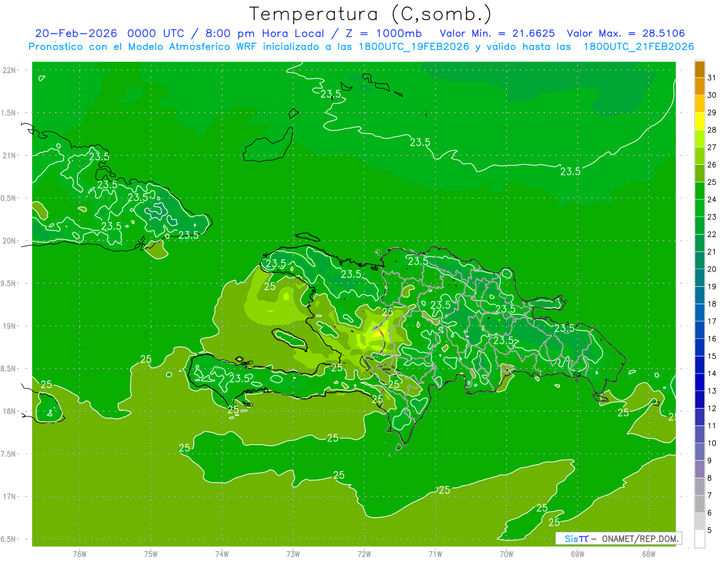Viewport: 728px width, 562px height.
Task: Click the '68W' longitude axis label
Action: 649,554
